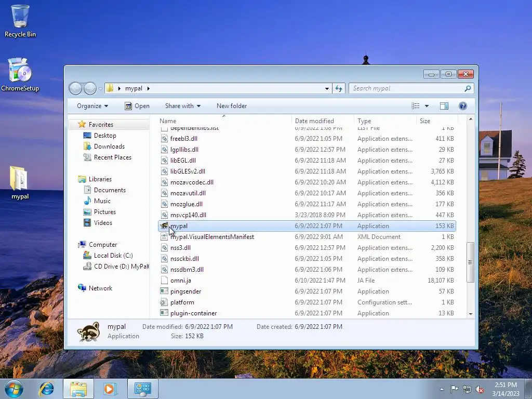Click the refresh button beside address bar
Image resolution: width=532 pixels, height=399 pixels.
[x=339, y=88]
